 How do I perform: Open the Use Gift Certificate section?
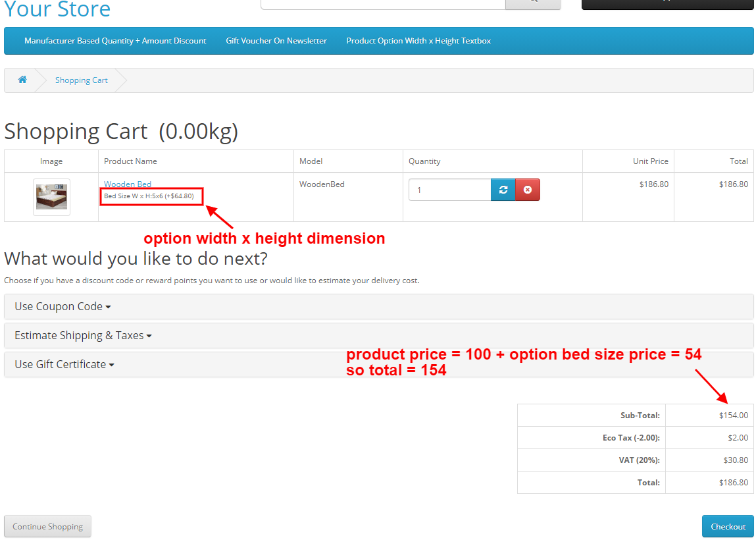[64, 364]
